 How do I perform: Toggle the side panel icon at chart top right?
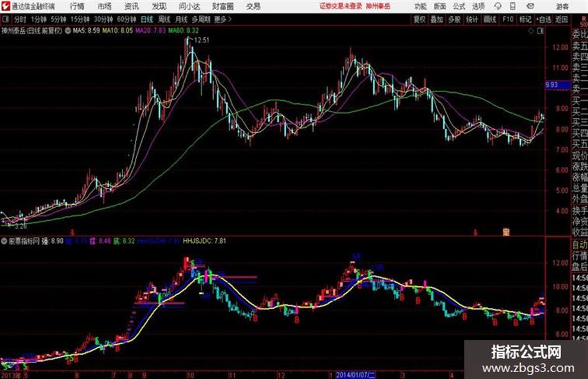pos(540,31)
